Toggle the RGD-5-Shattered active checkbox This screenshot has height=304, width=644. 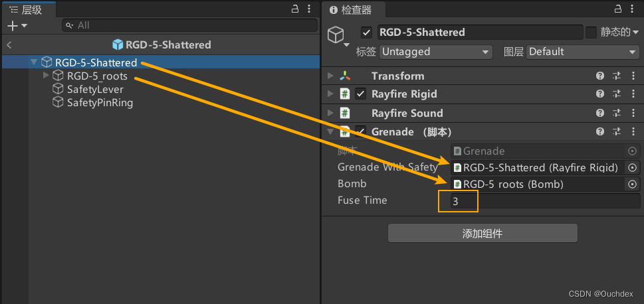click(366, 32)
